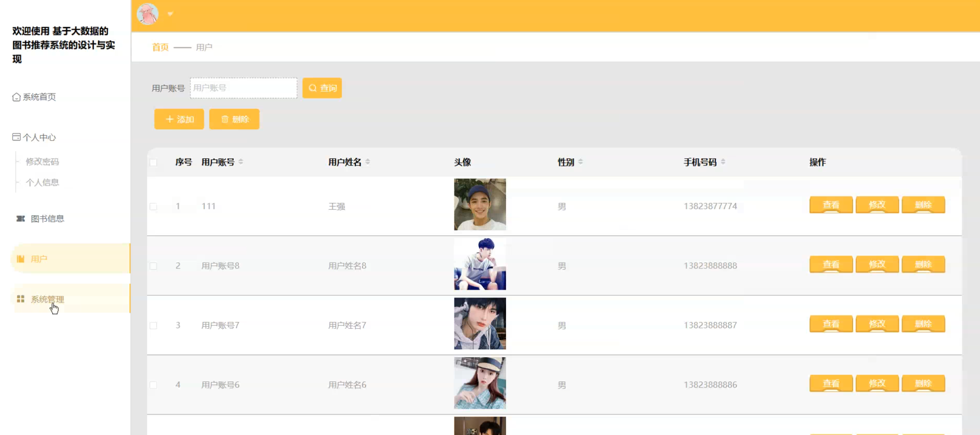This screenshot has width=980, height=435.
Task: Check the box for the 用户账号8 row
Action: coord(153,266)
